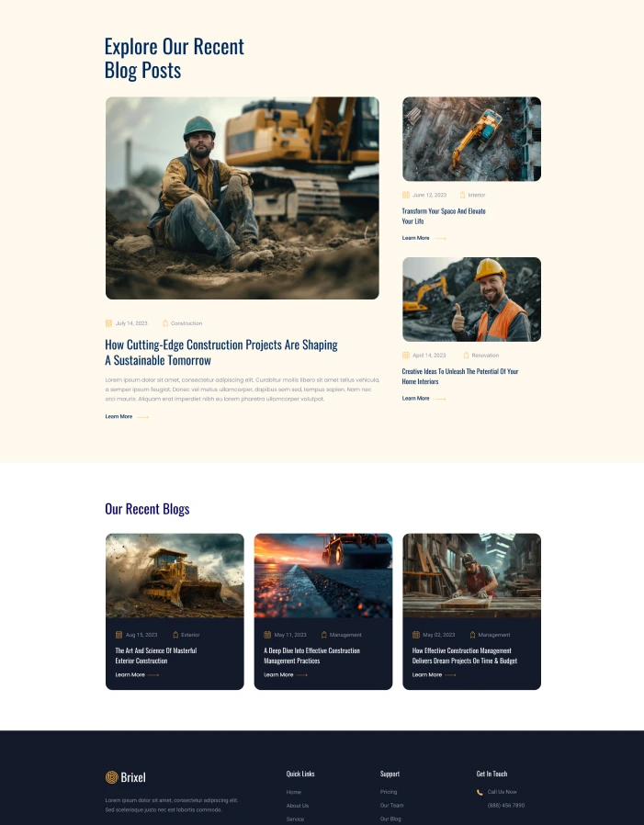Open Pricing in footer Support list

389,792
